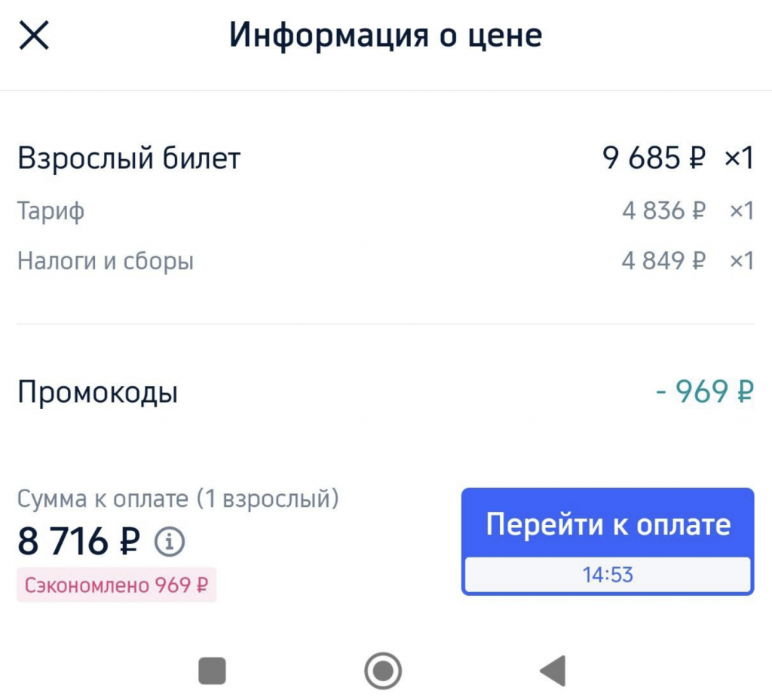Tap the Android home circle button

click(x=383, y=671)
